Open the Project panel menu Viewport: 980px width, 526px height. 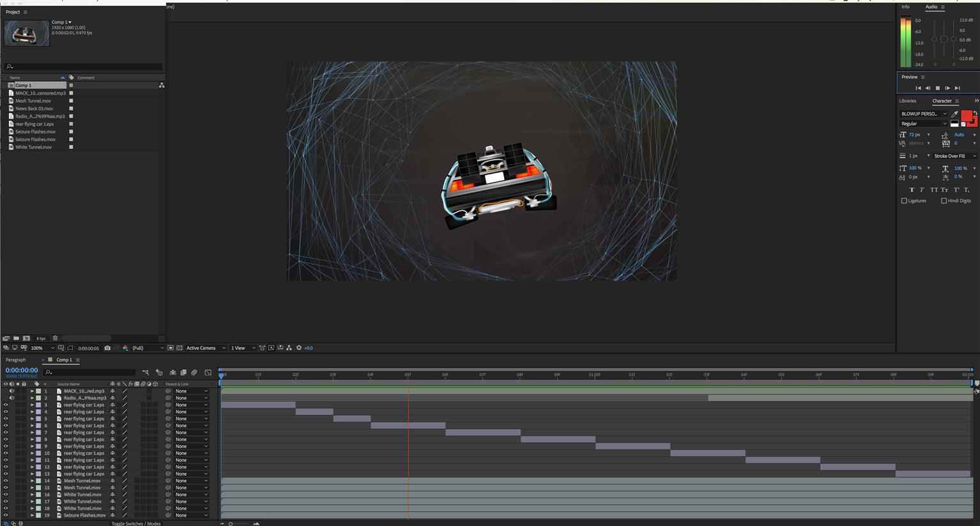(25, 12)
